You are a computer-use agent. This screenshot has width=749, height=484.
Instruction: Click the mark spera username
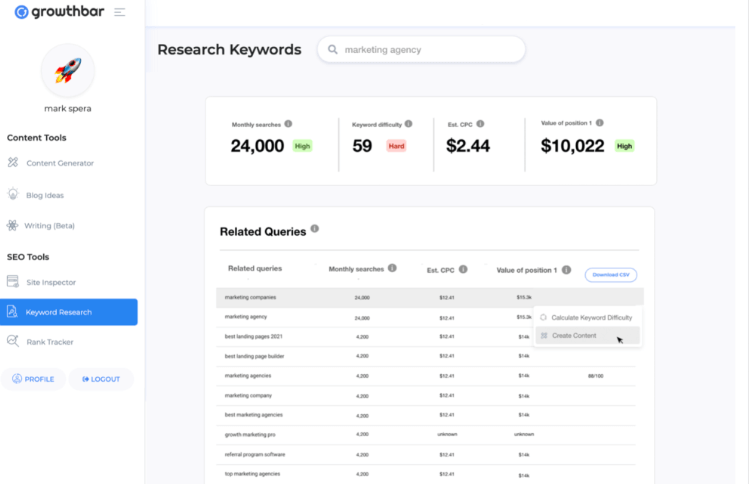click(x=68, y=108)
